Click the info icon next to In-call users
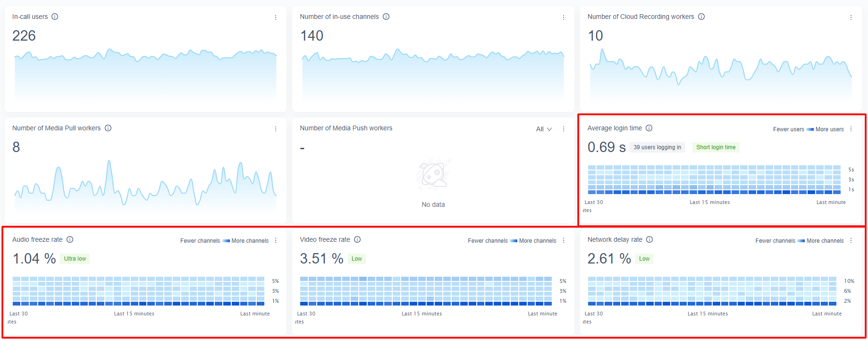The image size is (868, 340). click(x=55, y=17)
